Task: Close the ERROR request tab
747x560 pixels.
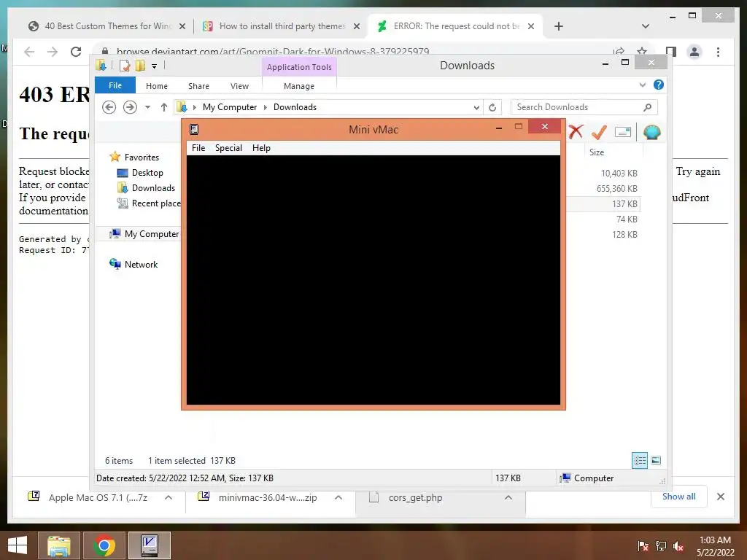Action: [x=531, y=26]
